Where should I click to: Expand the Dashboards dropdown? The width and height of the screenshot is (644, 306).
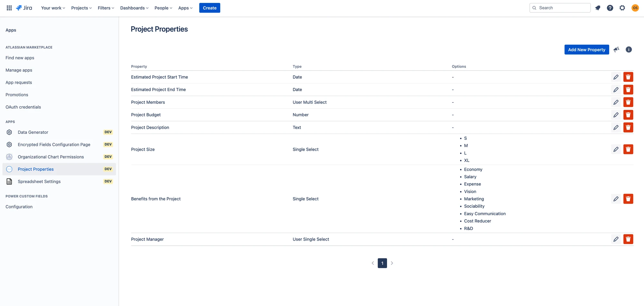pos(134,8)
